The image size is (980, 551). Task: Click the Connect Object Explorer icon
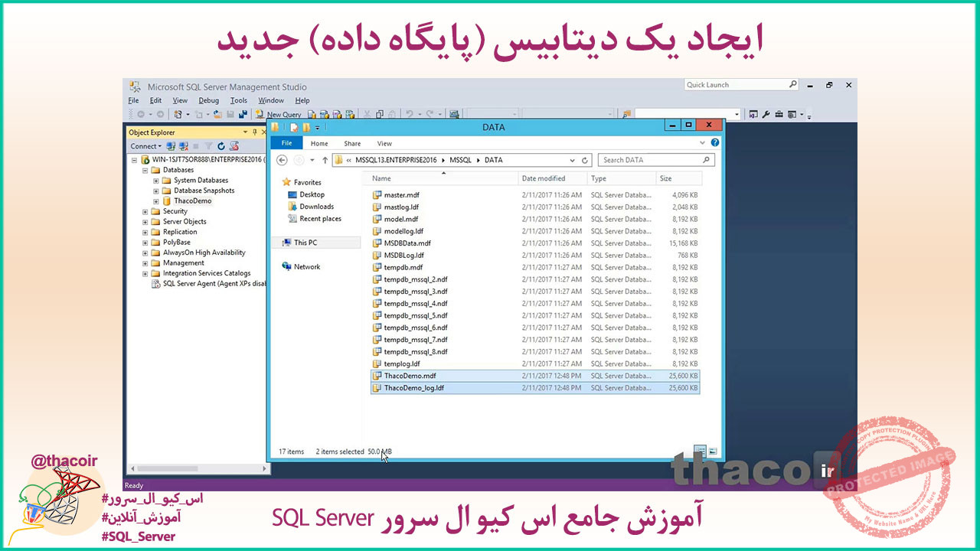point(171,146)
